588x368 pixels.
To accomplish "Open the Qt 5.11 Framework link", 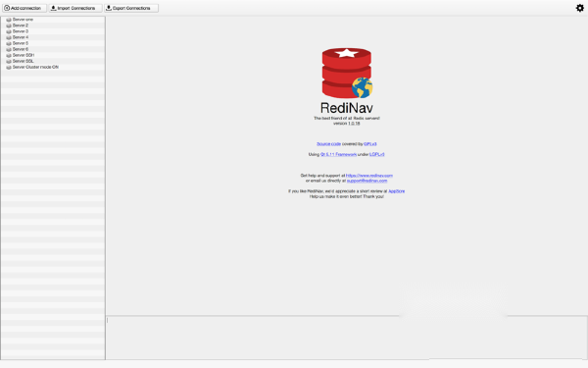I will (338, 154).
